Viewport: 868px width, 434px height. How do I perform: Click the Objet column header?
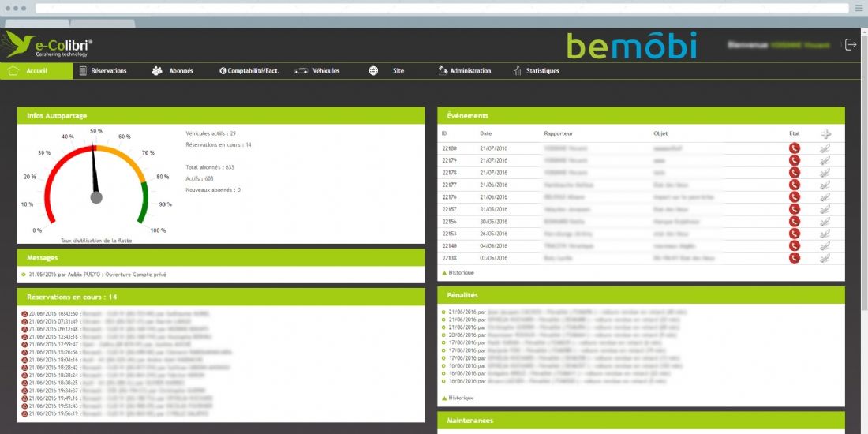click(x=660, y=133)
